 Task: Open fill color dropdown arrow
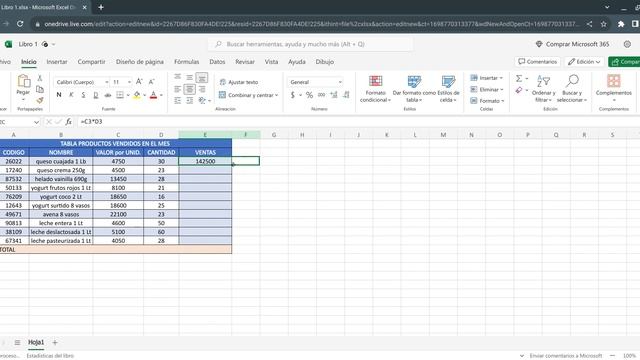[145, 95]
